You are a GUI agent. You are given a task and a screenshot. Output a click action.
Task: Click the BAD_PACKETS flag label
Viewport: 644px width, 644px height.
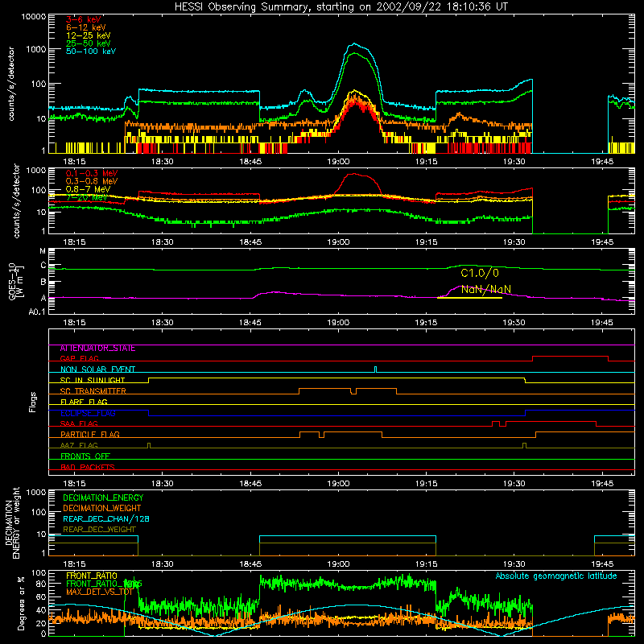(88, 467)
